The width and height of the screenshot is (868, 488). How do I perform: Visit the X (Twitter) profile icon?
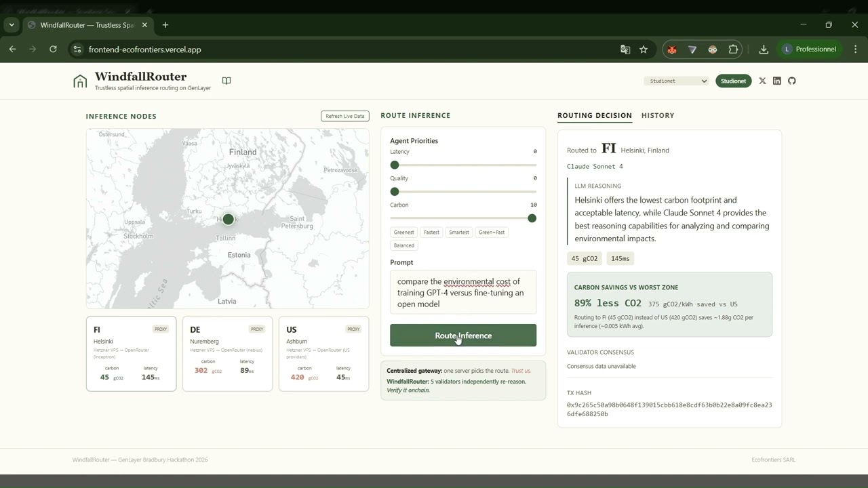tap(762, 81)
